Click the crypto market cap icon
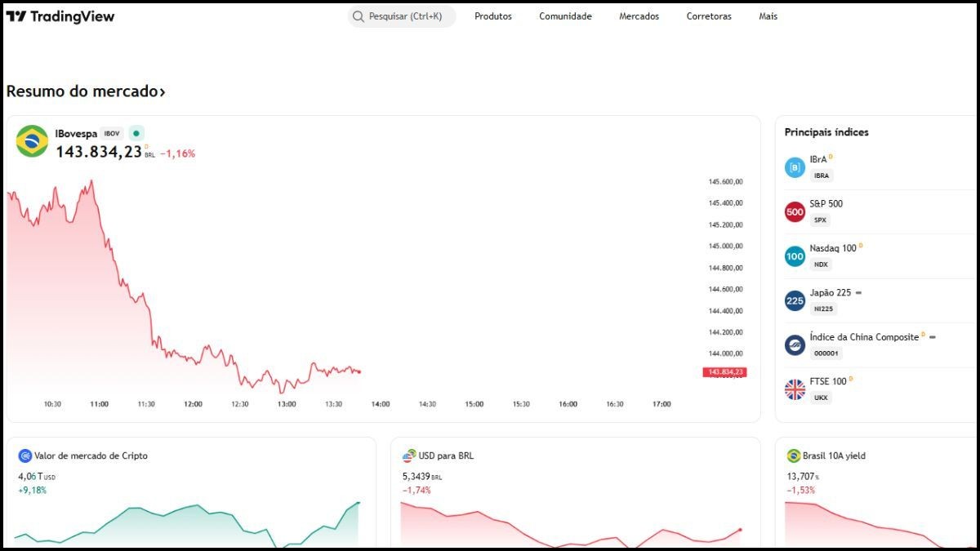 24,456
